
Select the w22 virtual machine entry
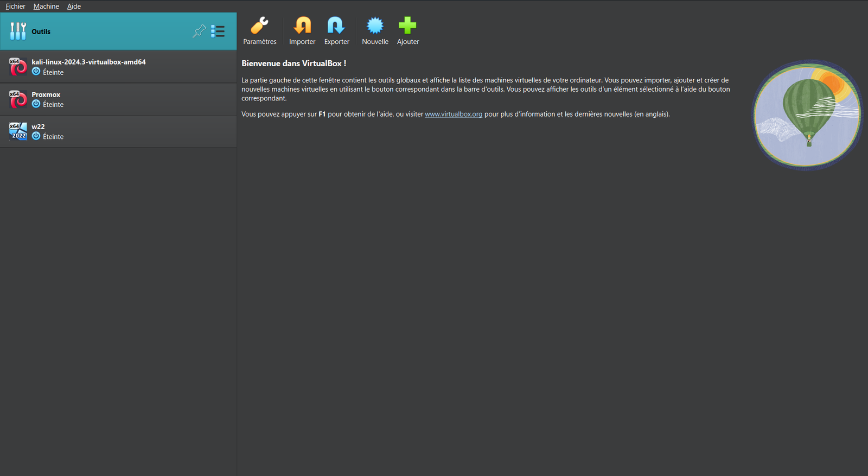38,126
